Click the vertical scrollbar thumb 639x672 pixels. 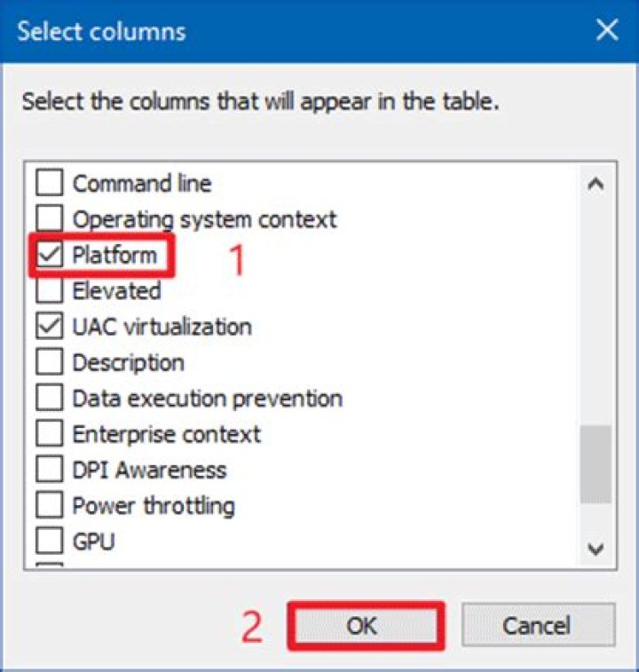[x=596, y=463]
